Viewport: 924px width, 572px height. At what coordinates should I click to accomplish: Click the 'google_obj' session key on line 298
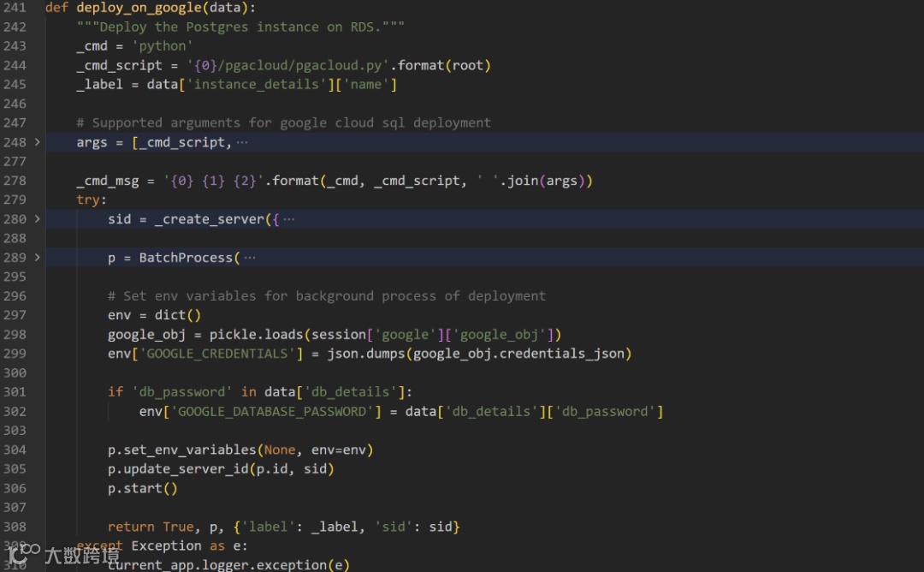[499, 334]
